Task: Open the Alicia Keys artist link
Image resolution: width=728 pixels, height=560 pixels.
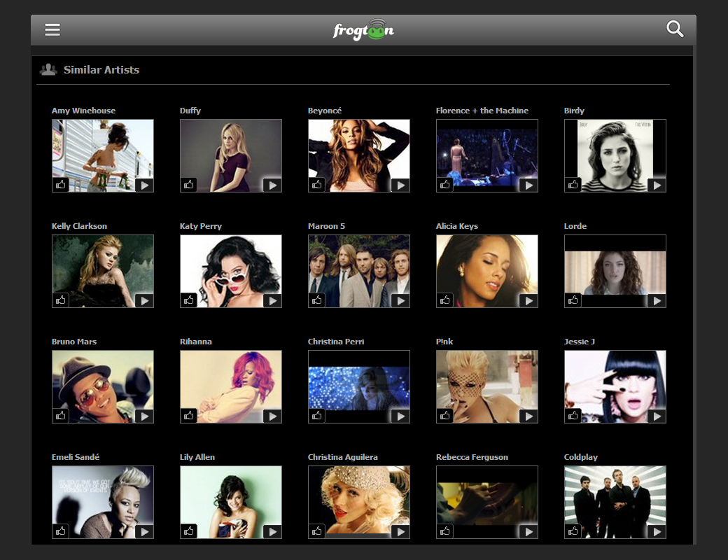Action: (x=456, y=226)
